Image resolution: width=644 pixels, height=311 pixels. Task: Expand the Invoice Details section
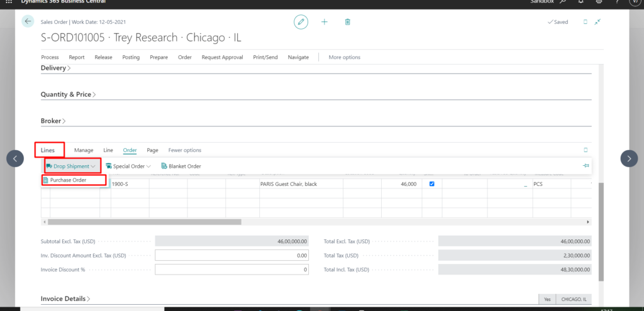(65, 298)
